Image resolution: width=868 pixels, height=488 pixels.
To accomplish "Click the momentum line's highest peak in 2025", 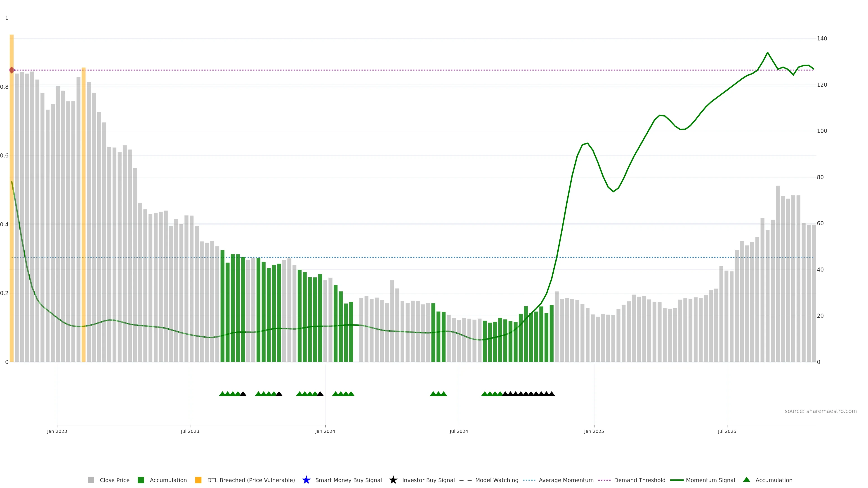I will 767,53.
